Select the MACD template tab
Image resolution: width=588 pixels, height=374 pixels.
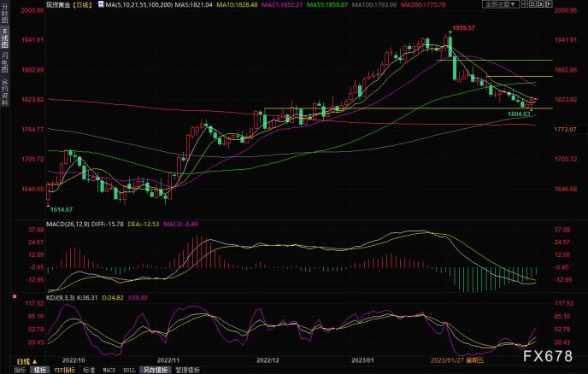pyautogui.click(x=109, y=370)
